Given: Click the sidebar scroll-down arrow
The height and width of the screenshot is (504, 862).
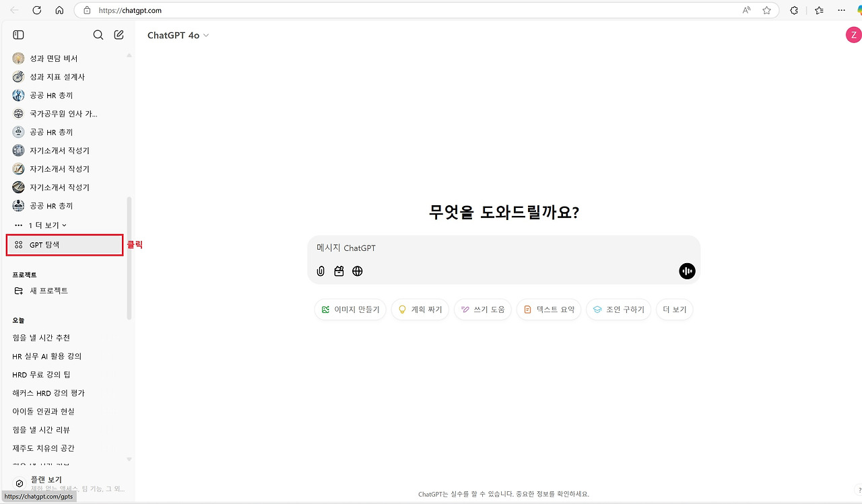Looking at the screenshot, I should [129, 460].
